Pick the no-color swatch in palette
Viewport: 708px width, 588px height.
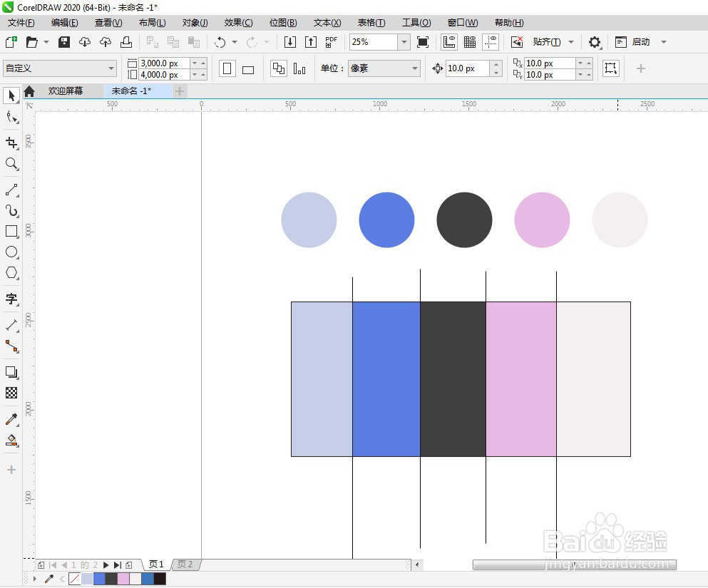(74, 579)
